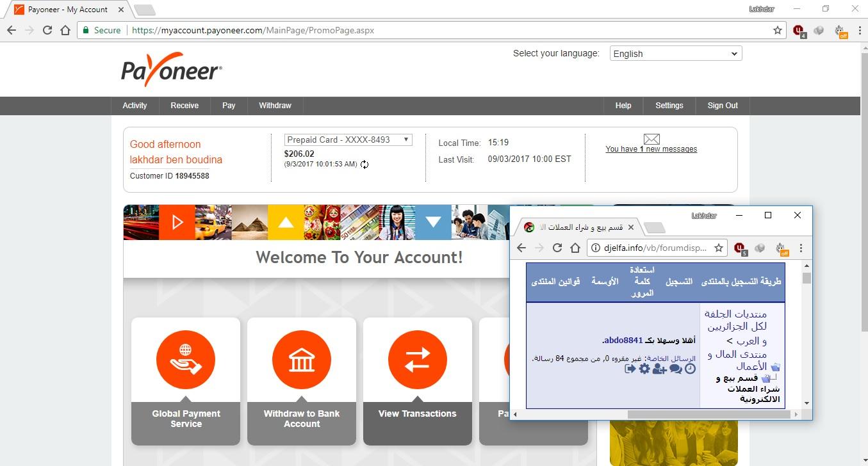Show site info for djelfa.info
This screenshot has height=466, width=868.
(595, 248)
